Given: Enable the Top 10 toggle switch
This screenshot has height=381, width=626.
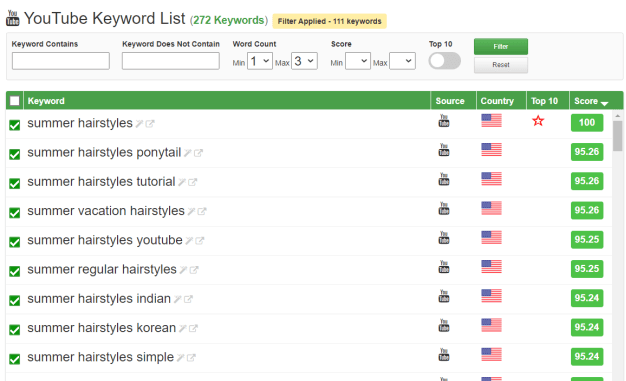Looking at the screenshot, I should (x=445, y=61).
